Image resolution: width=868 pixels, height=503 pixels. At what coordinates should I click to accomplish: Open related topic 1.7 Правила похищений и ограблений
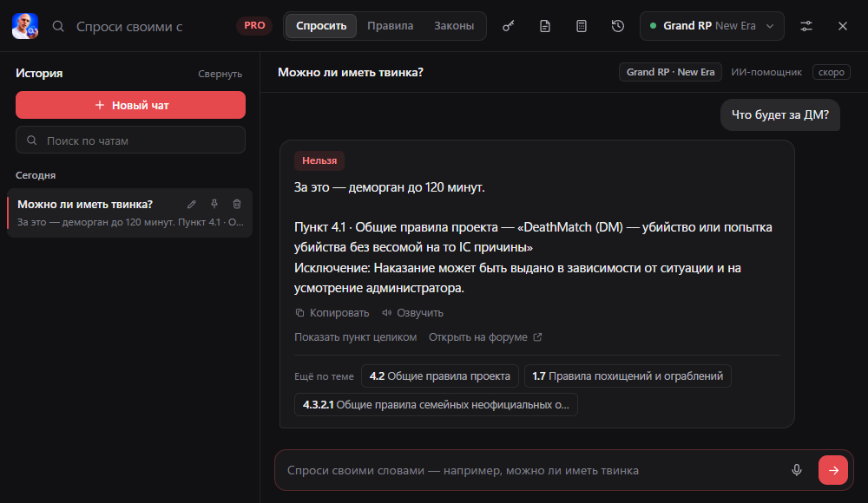coord(628,376)
